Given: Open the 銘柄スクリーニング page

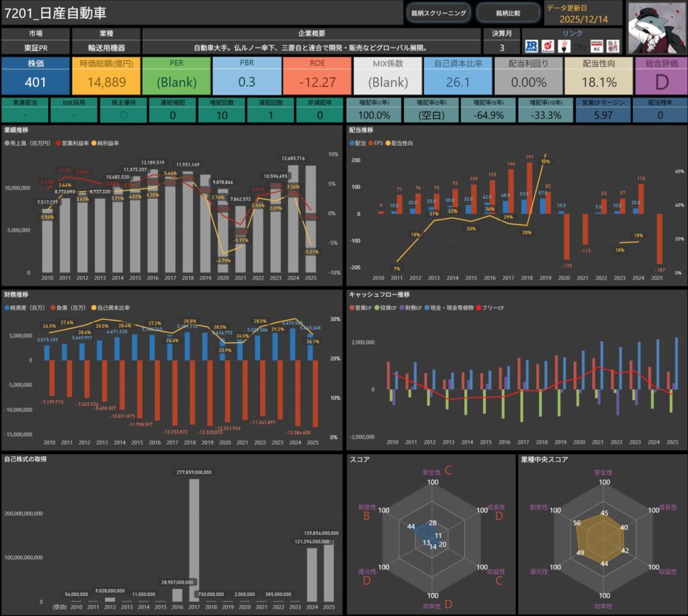Looking at the screenshot, I should (439, 13).
